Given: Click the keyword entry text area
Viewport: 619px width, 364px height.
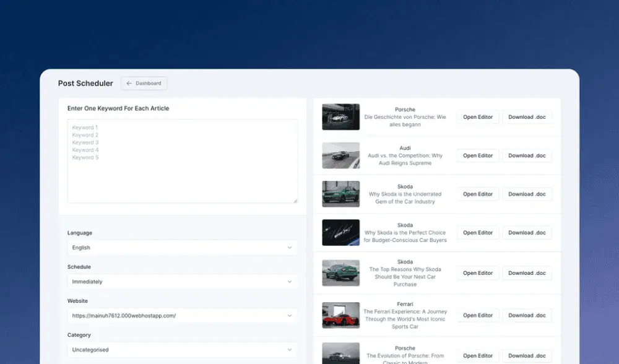Looking at the screenshot, I should tap(182, 161).
